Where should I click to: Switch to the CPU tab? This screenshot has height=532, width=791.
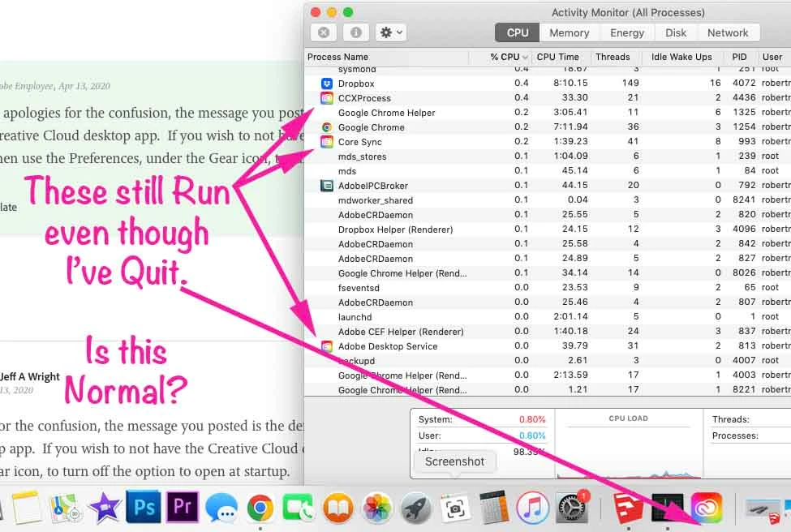click(517, 32)
